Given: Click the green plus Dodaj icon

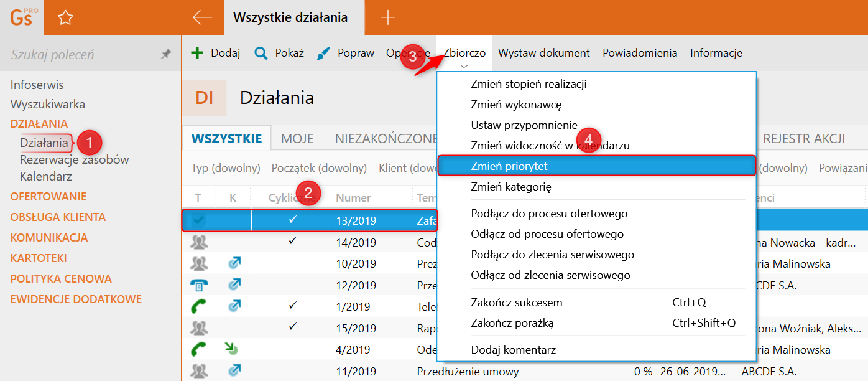Looking at the screenshot, I should tap(197, 53).
